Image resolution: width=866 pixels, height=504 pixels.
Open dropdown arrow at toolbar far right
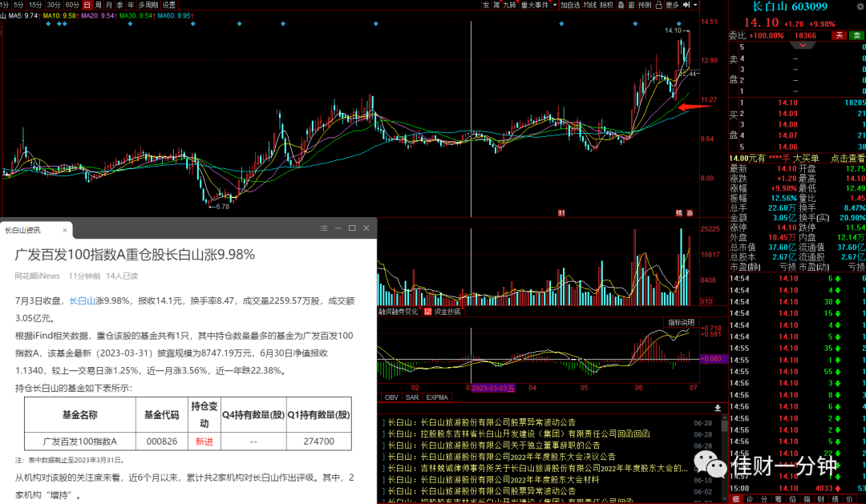point(695,5)
